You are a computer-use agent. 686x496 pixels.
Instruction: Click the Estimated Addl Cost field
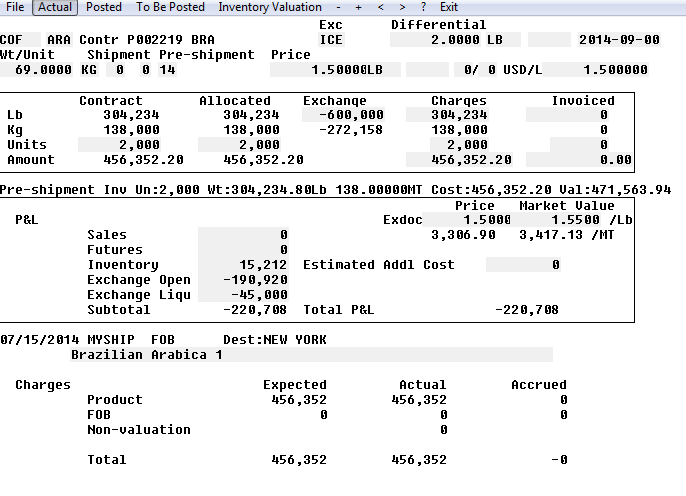(523, 265)
